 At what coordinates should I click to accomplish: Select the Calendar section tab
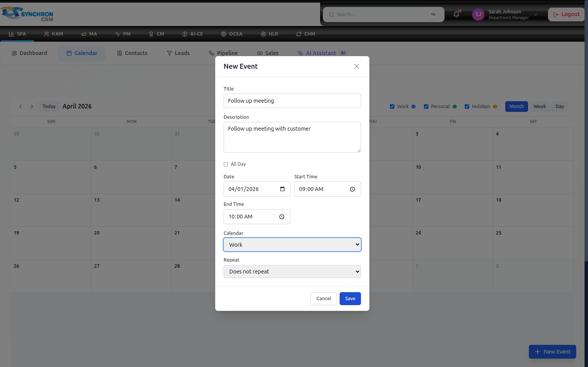[82, 53]
